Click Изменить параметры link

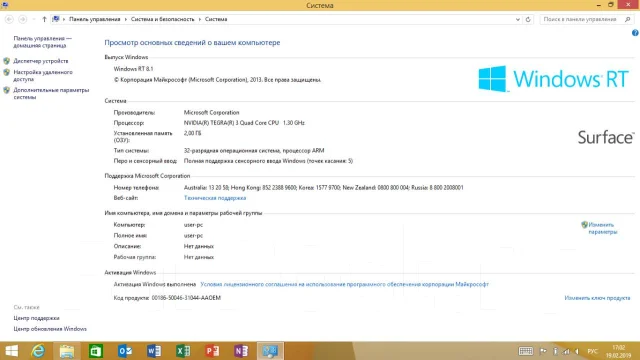click(602, 228)
